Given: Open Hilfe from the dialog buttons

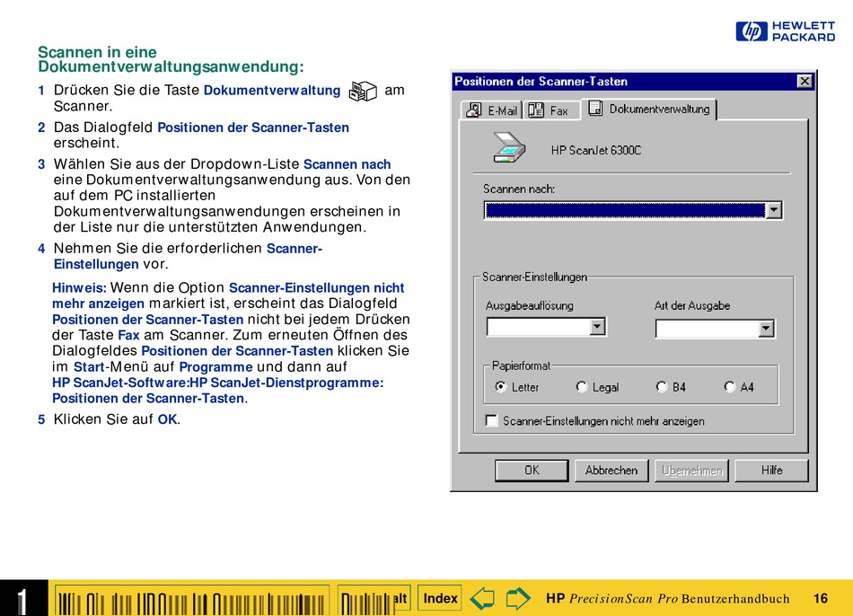Looking at the screenshot, I should coord(771,471).
